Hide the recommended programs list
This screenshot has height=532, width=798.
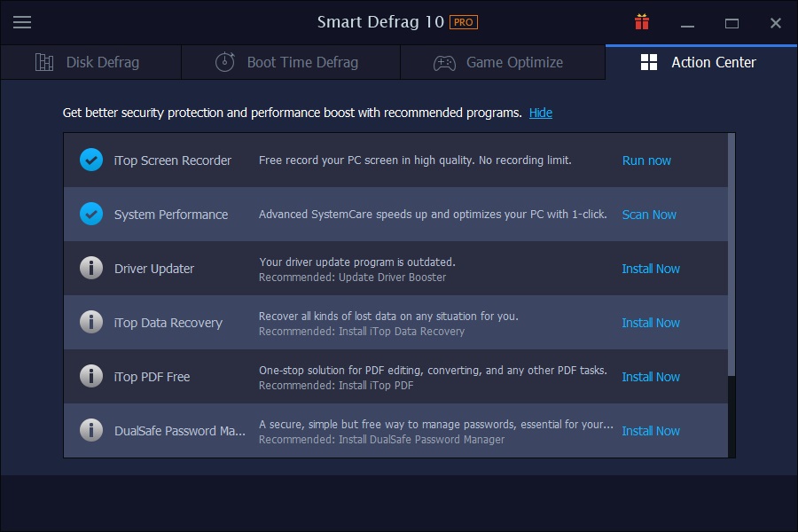click(541, 113)
